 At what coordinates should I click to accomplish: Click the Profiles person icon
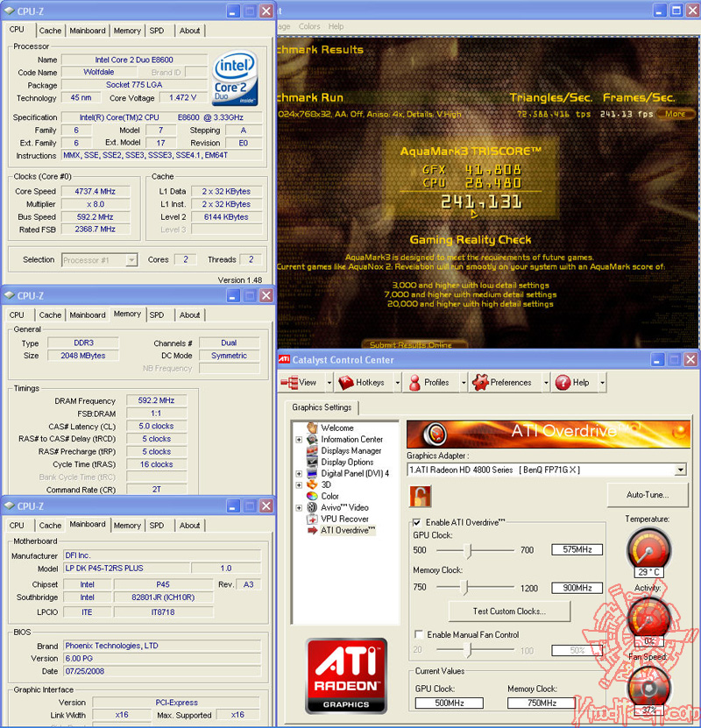(x=414, y=383)
